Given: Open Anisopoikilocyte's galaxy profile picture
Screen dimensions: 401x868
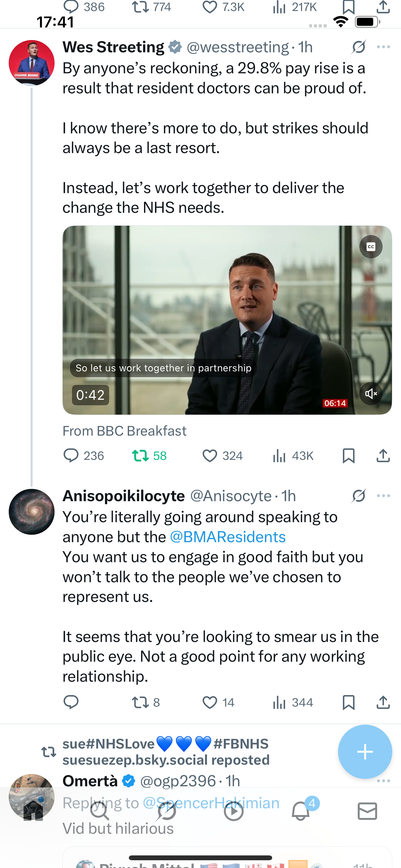Looking at the screenshot, I should click(x=32, y=512).
